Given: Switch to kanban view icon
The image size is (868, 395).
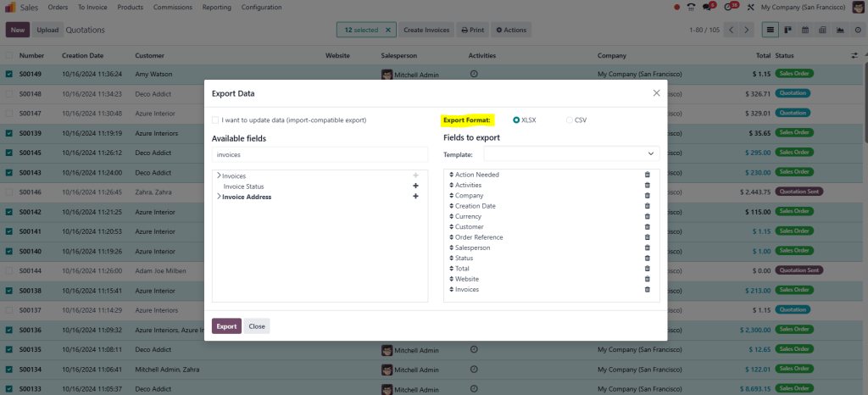Looking at the screenshot, I should (x=787, y=30).
